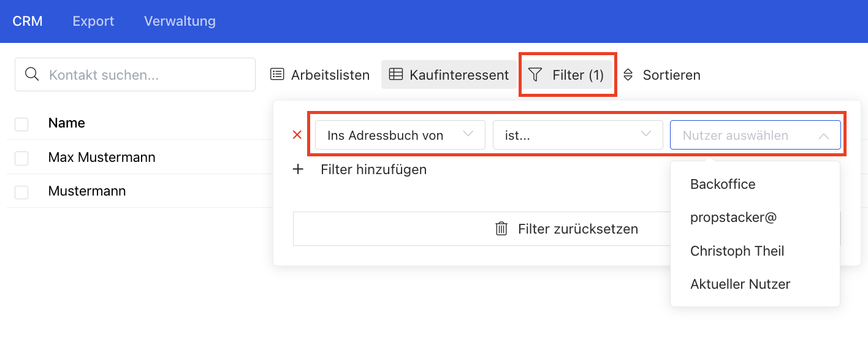Tick the checkbox for Mustermann row
Viewport: 868px width, 347px height.
21,192
